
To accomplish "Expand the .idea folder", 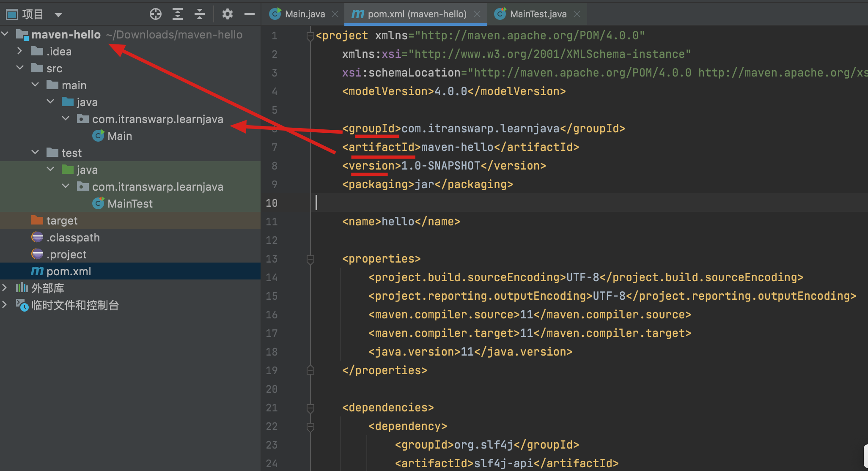I will tap(20, 51).
